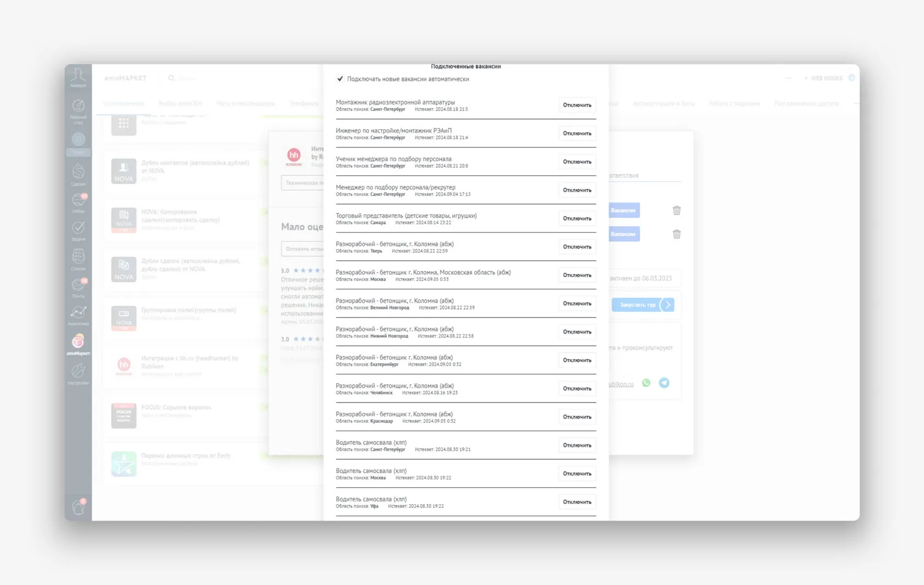The width and height of the screenshot is (924, 585).
Task: Open Сделки in the left sidebar
Action: [x=78, y=174]
